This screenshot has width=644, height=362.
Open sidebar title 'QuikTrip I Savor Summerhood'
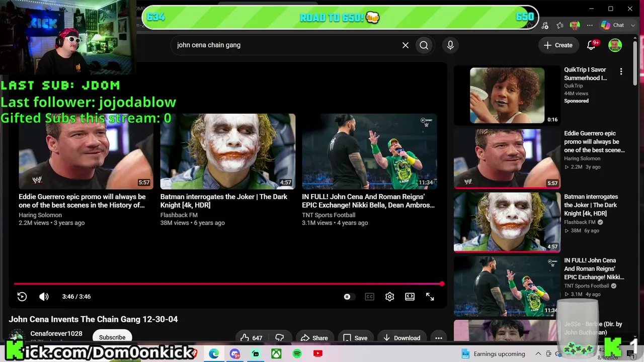coord(585,74)
